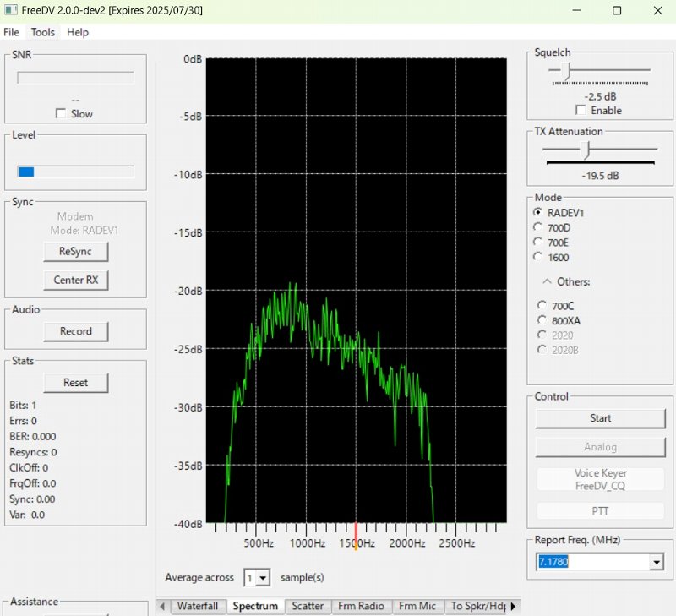Screen dimensions: 676x616
Task: Open the Report Freq dropdown arrow
Action: pyautogui.click(x=657, y=562)
